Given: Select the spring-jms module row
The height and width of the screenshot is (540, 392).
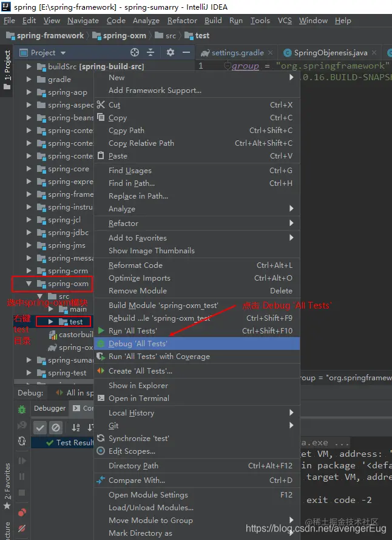Looking at the screenshot, I should point(54,245).
